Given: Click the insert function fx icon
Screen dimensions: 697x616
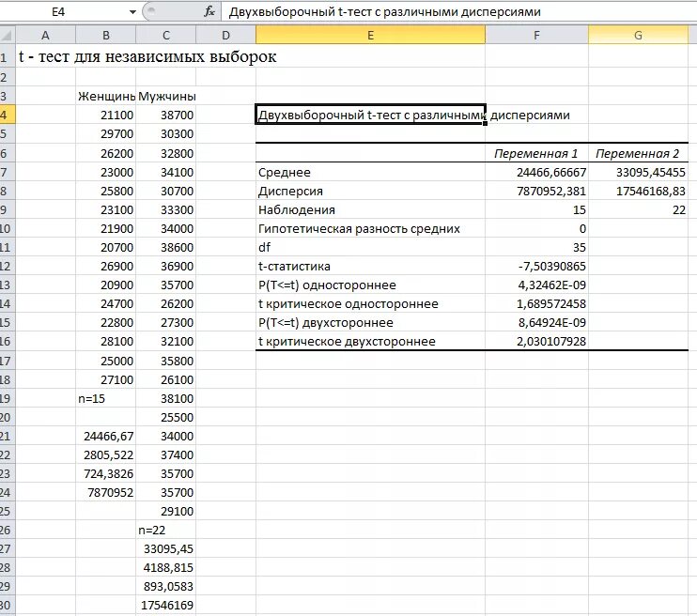Looking at the screenshot, I should tap(209, 11).
